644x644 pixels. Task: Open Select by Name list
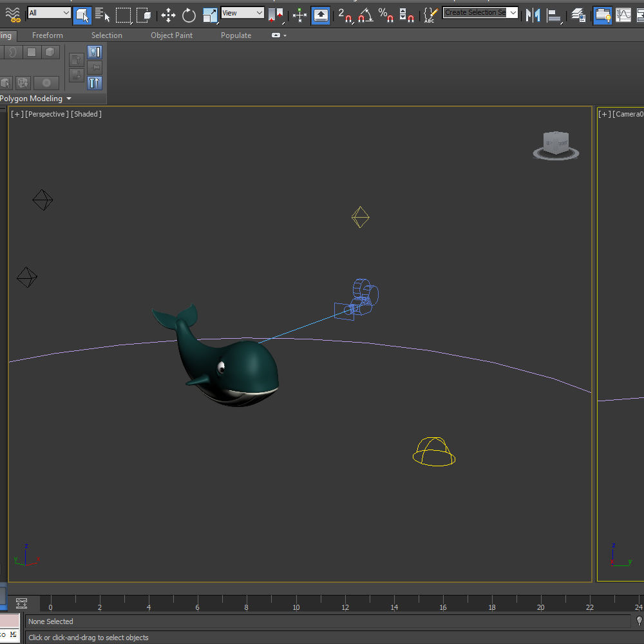pos(102,15)
